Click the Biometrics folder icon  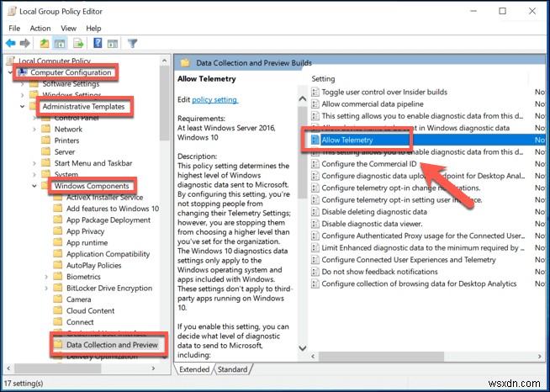(58, 277)
